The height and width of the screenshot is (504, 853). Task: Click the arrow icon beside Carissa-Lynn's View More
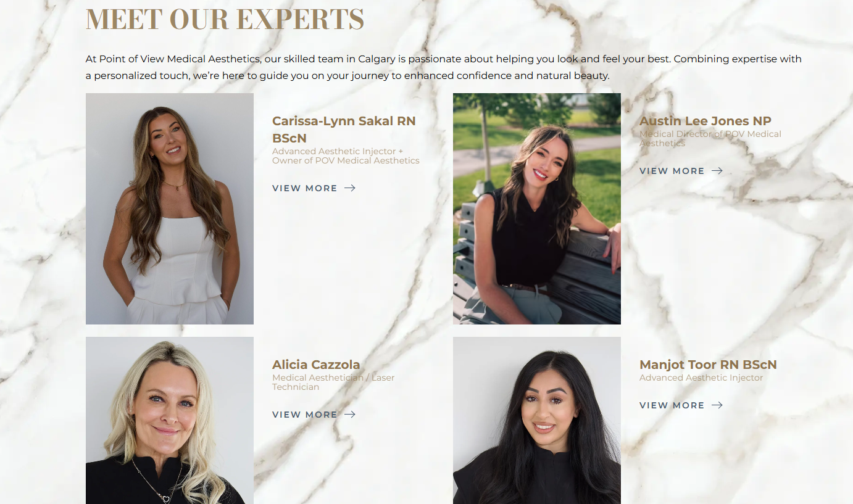[350, 188]
